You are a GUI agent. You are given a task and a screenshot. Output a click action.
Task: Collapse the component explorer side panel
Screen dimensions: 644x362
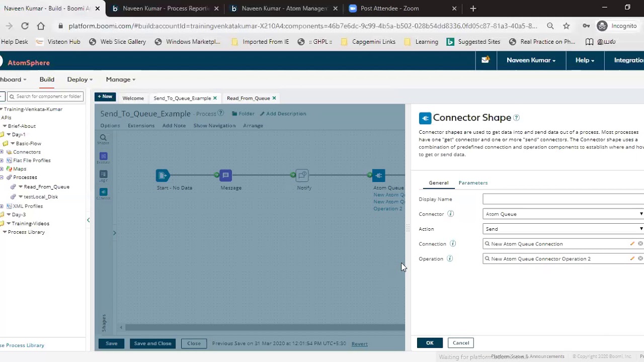point(89,220)
